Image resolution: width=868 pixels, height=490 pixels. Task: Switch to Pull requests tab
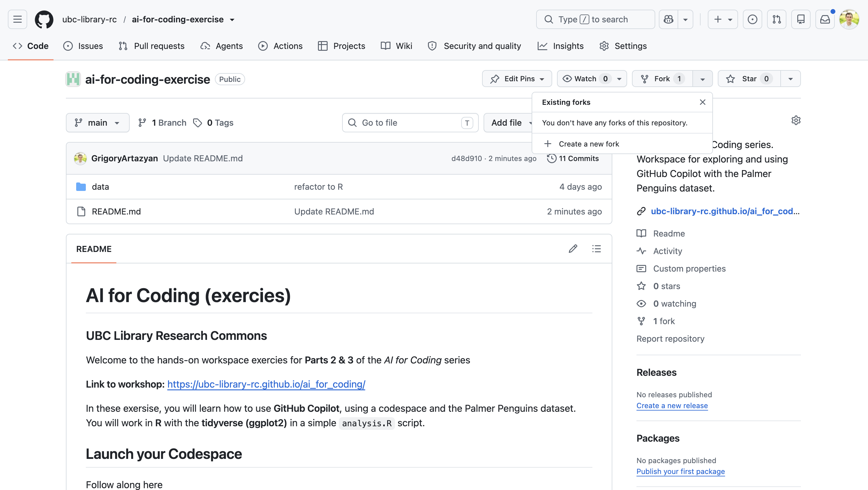tap(152, 46)
